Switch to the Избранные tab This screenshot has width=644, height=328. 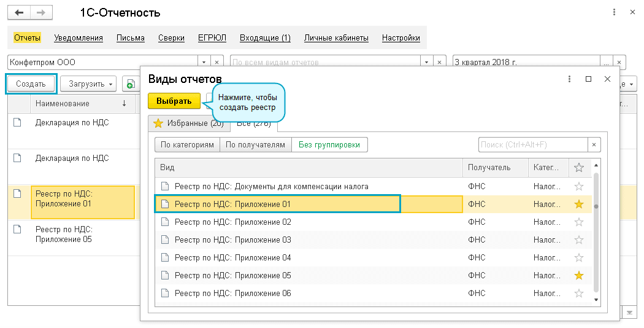click(x=189, y=123)
